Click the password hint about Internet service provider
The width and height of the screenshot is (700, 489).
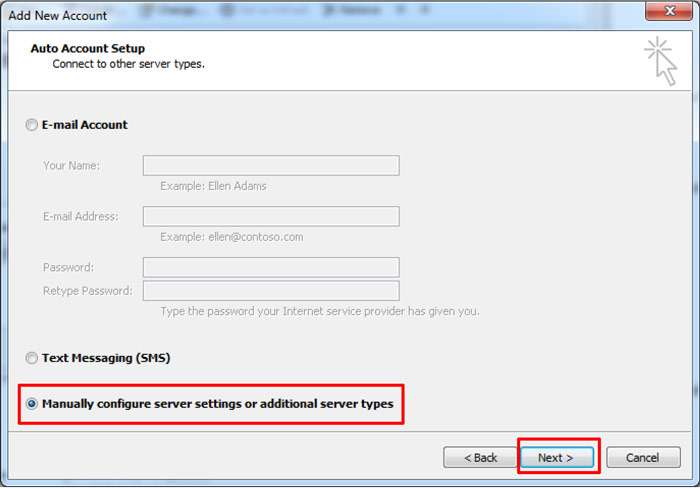click(319, 311)
